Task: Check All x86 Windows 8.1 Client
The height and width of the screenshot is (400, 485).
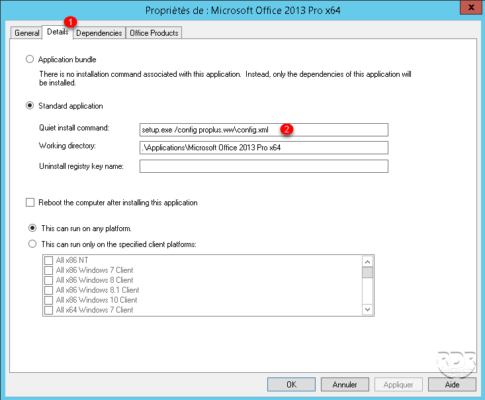Action: click(x=49, y=290)
